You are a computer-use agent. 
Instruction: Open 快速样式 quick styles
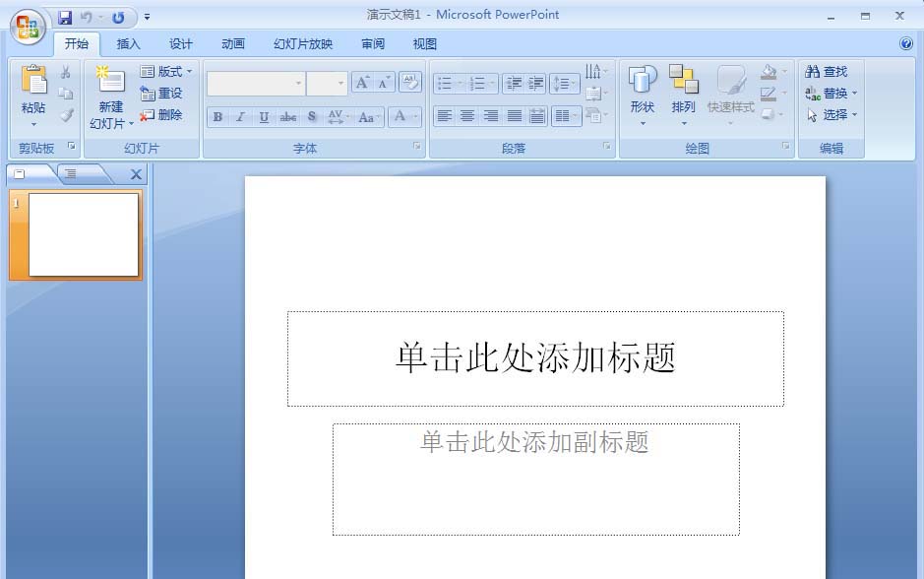(x=731, y=96)
